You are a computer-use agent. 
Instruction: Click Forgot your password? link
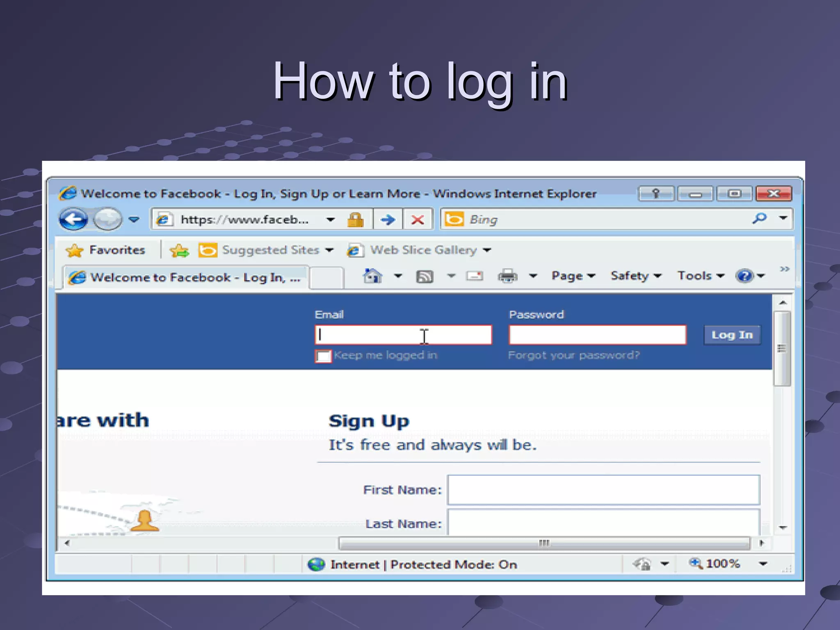tap(574, 355)
